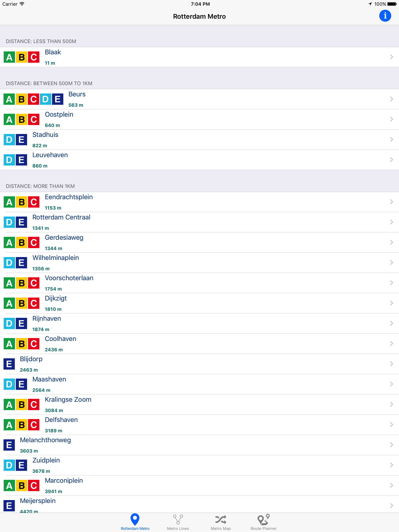Open the Oostplein station entry

click(x=199, y=119)
